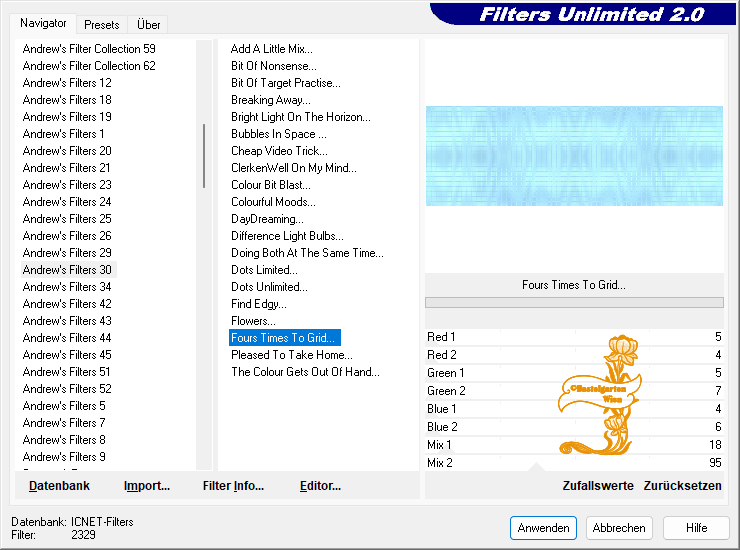
Task: Select Andrew's Filters 52
Action: pyautogui.click(x=67, y=389)
